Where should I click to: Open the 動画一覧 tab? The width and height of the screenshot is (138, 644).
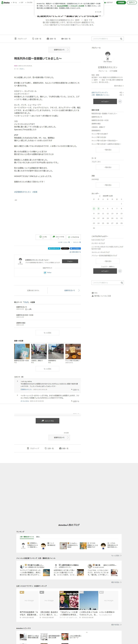66,39
